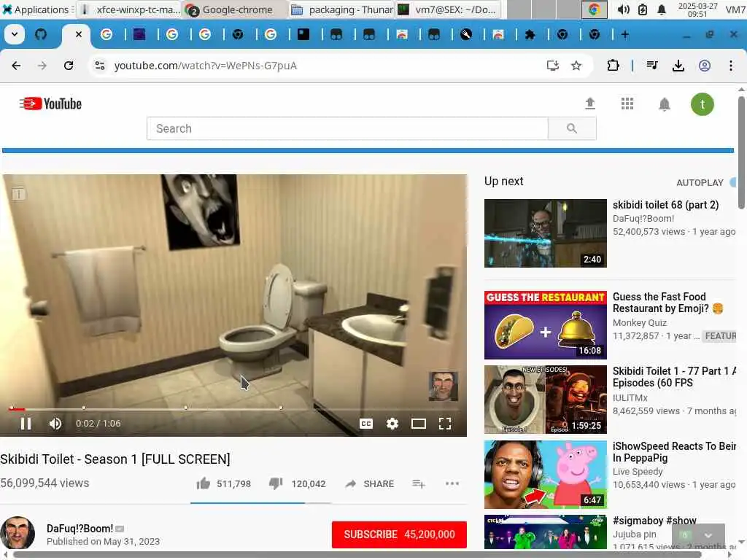Open a new tab with plus button
This screenshot has width=747, height=560.
tap(625, 34)
